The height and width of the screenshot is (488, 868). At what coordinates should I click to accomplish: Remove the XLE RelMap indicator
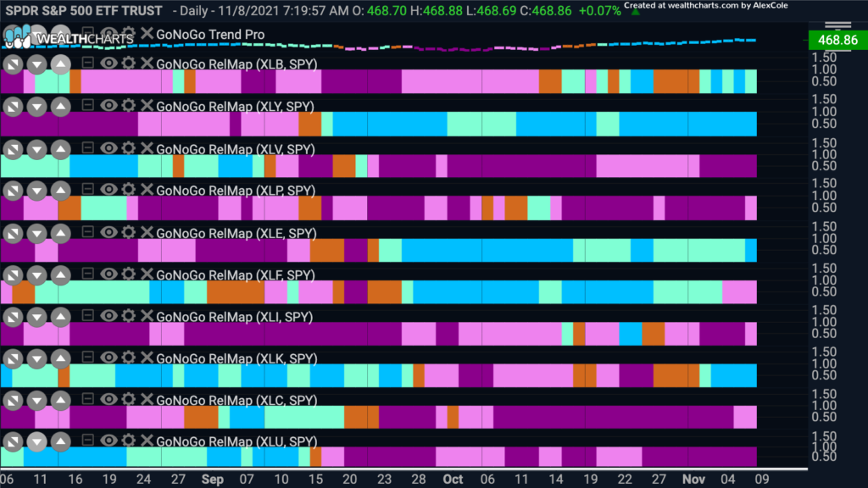point(146,232)
